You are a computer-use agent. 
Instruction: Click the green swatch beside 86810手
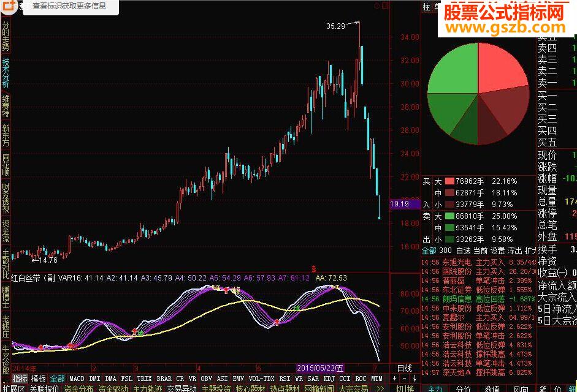click(449, 216)
